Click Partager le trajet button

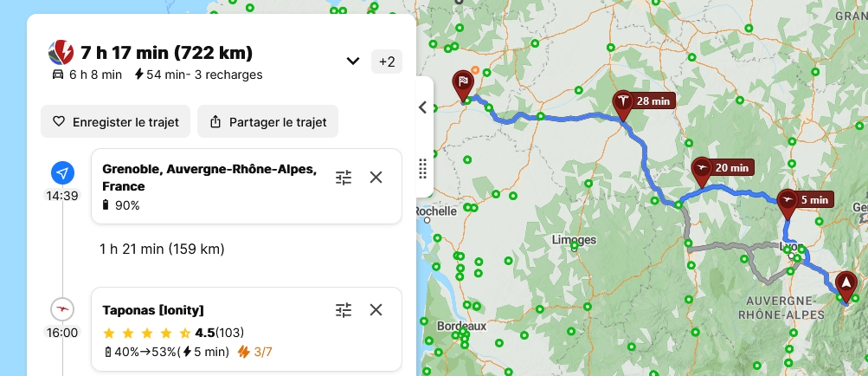[267, 122]
